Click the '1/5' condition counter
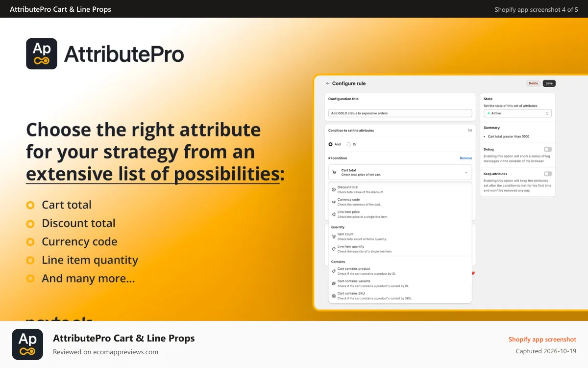The height and width of the screenshot is (368, 588). pyautogui.click(x=470, y=131)
